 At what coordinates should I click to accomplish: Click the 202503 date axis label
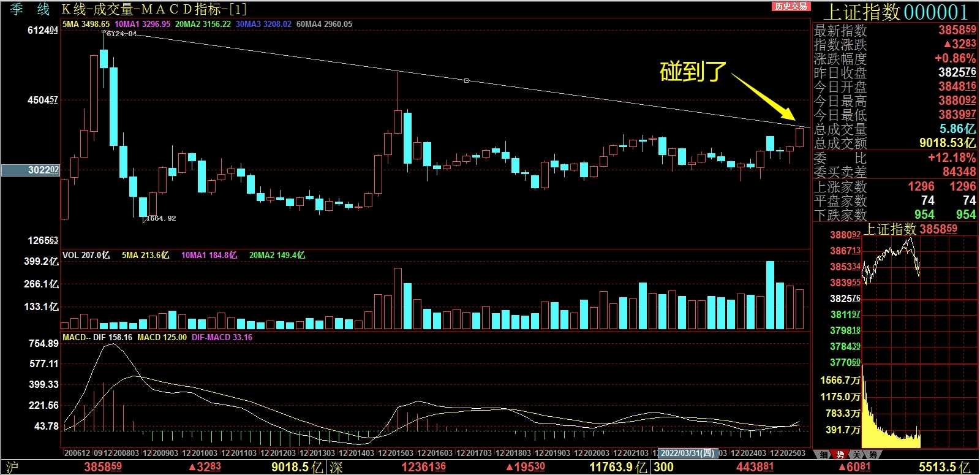coord(792,454)
